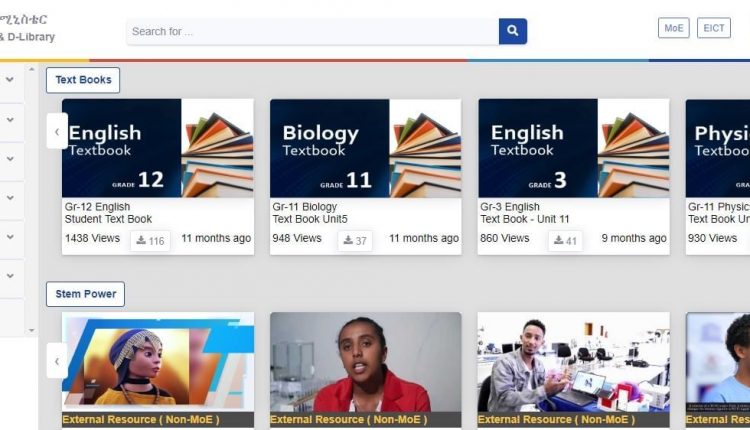
Task: Expand the first sidebar chevron
Action: click(10, 79)
